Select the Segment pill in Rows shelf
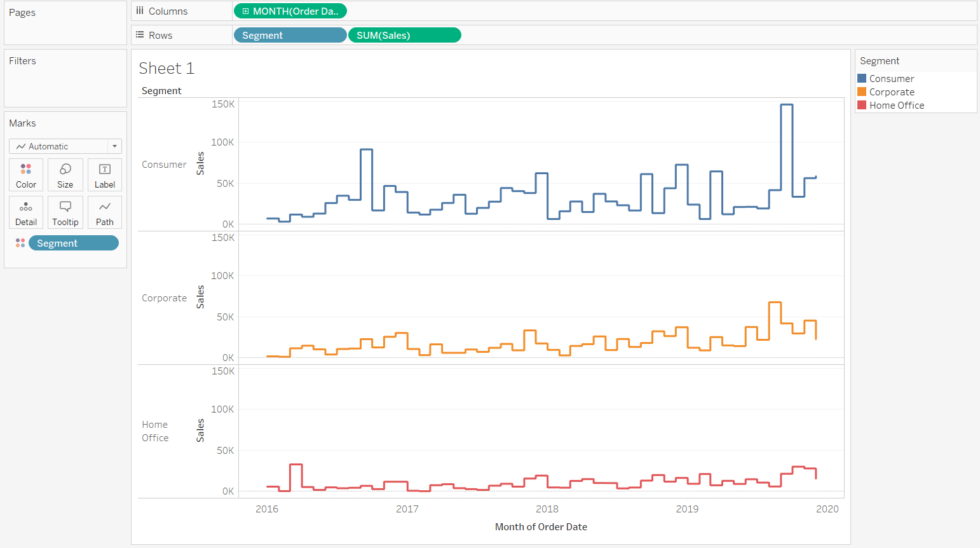This screenshot has width=980, height=548. [290, 36]
